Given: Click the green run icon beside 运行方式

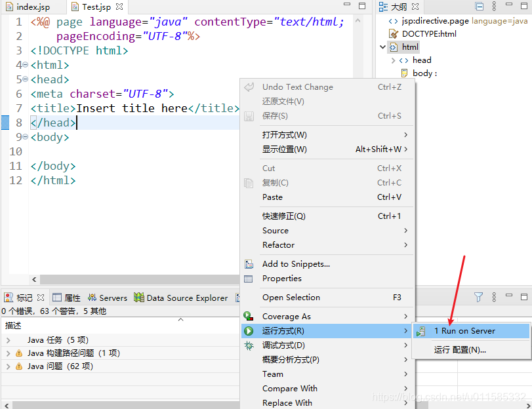Looking at the screenshot, I should click(249, 330).
